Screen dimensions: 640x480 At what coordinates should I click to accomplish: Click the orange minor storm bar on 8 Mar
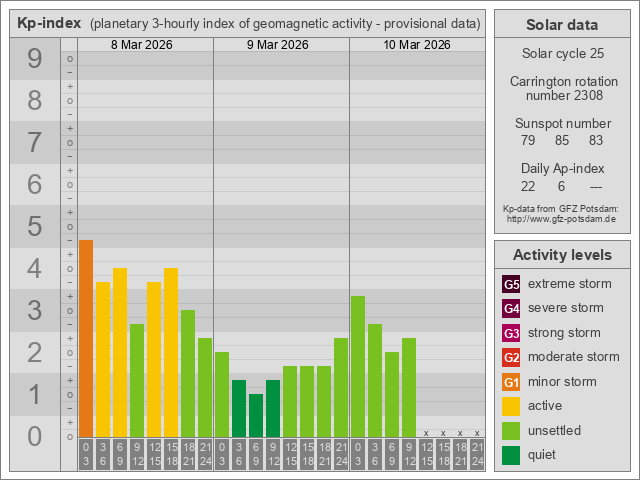(x=86, y=338)
